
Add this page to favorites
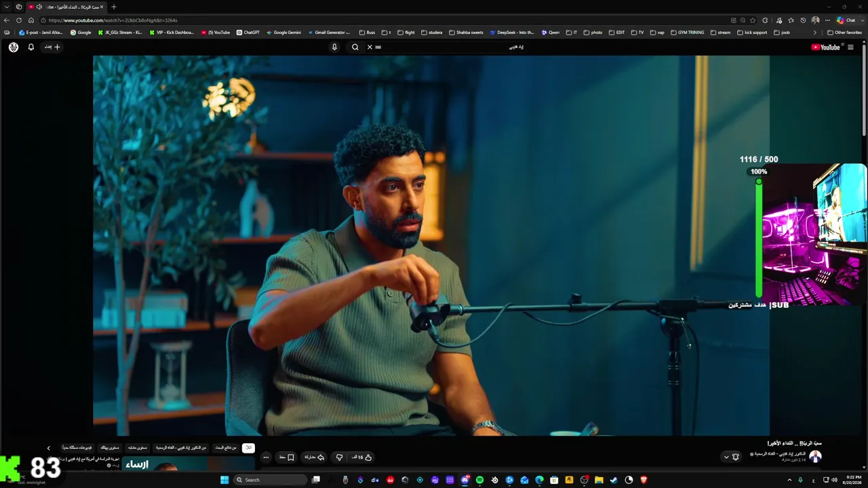(753, 20)
